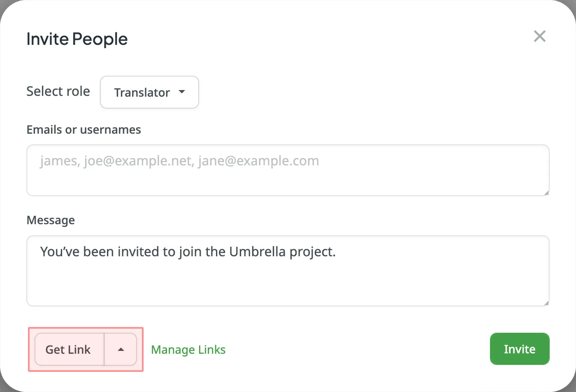Select the dropdown arrow beside Translator
Screen dimensions: 576x392
[182, 93]
